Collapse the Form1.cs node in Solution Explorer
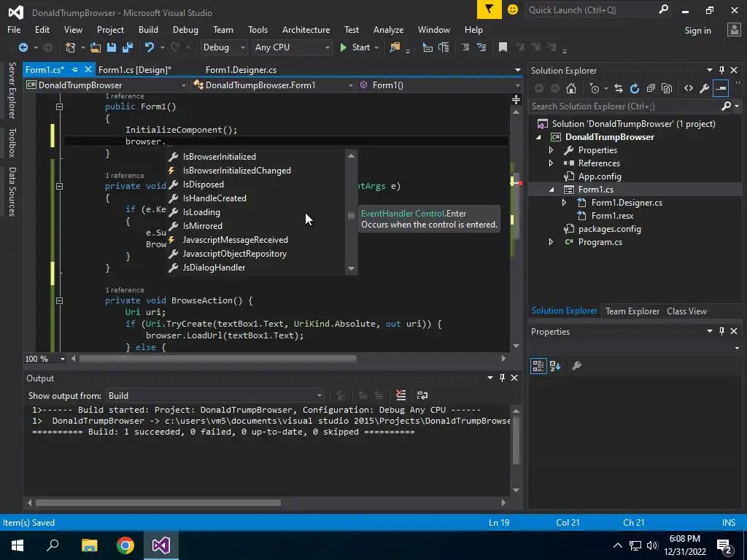Image resolution: width=747 pixels, height=560 pixels. [551, 190]
